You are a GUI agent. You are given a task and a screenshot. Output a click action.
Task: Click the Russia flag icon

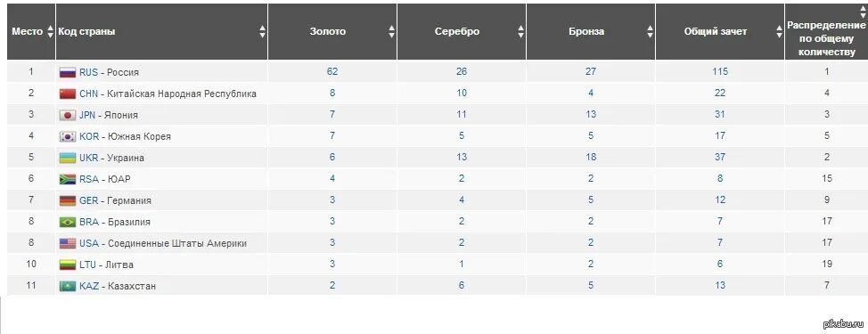(x=67, y=72)
